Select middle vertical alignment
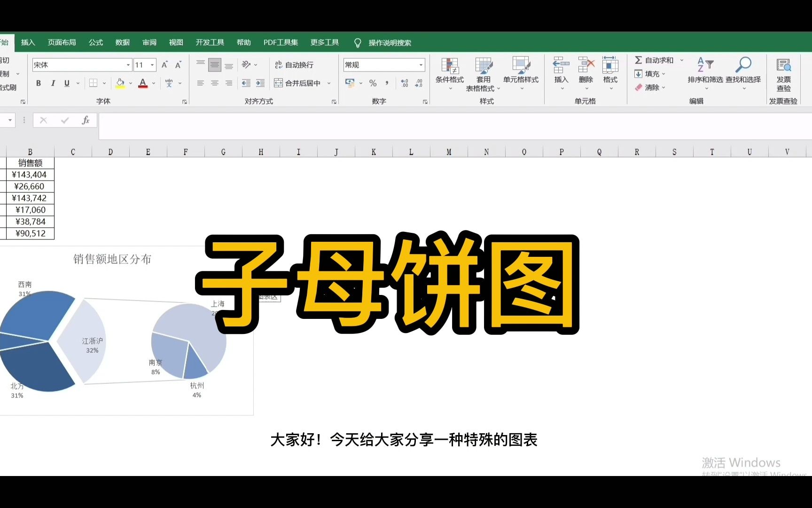 pos(215,65)
